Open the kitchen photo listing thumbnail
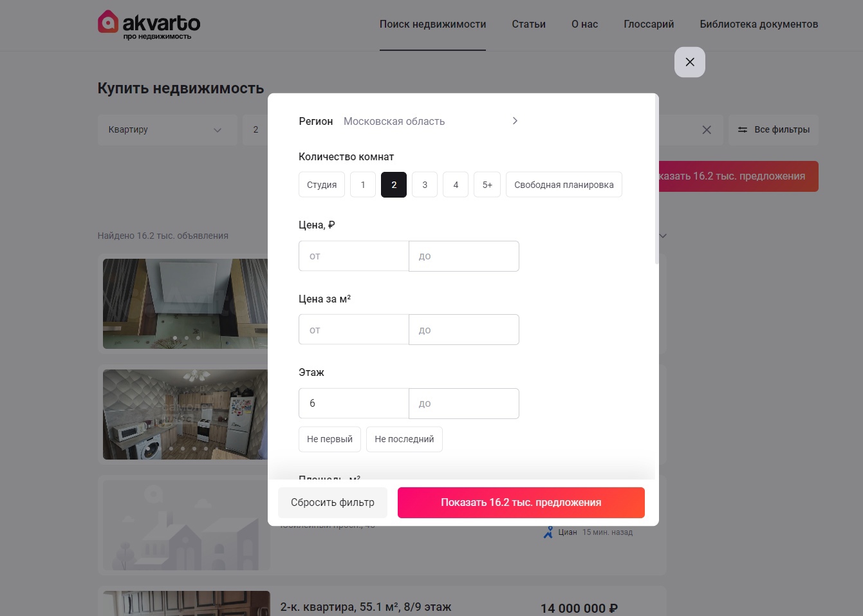 185,415
